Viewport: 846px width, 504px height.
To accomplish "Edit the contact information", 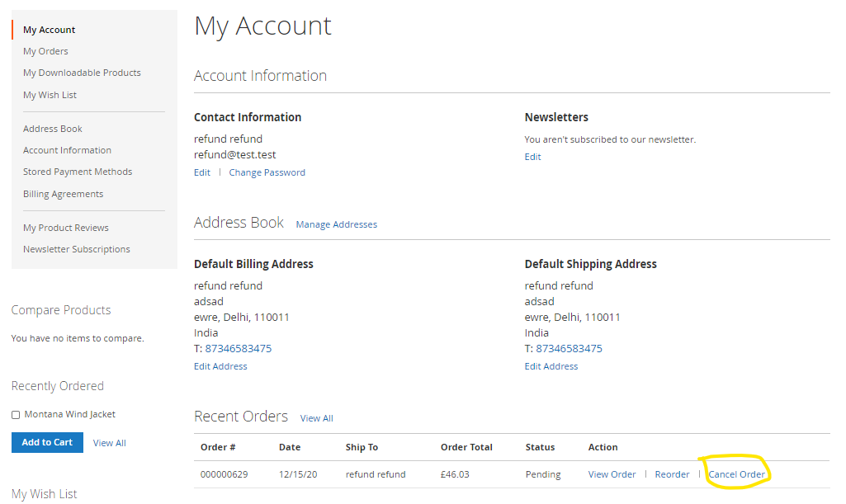I will [202, 172].
